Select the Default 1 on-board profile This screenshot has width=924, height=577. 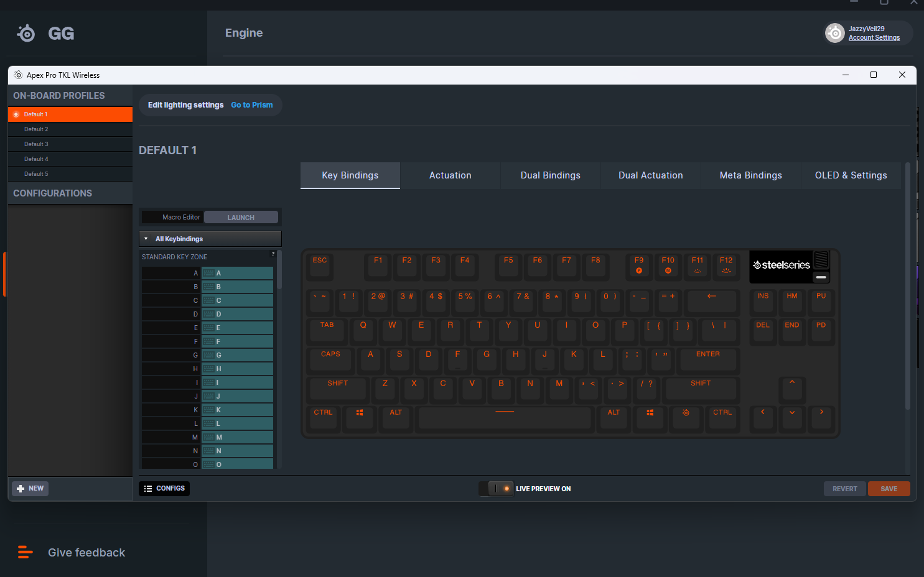(70, 114)
